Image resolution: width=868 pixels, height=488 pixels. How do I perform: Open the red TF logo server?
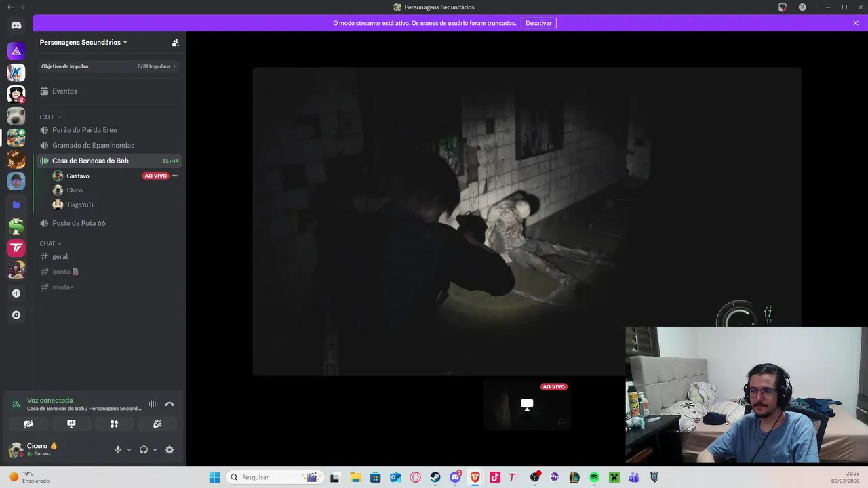point(16,248)
